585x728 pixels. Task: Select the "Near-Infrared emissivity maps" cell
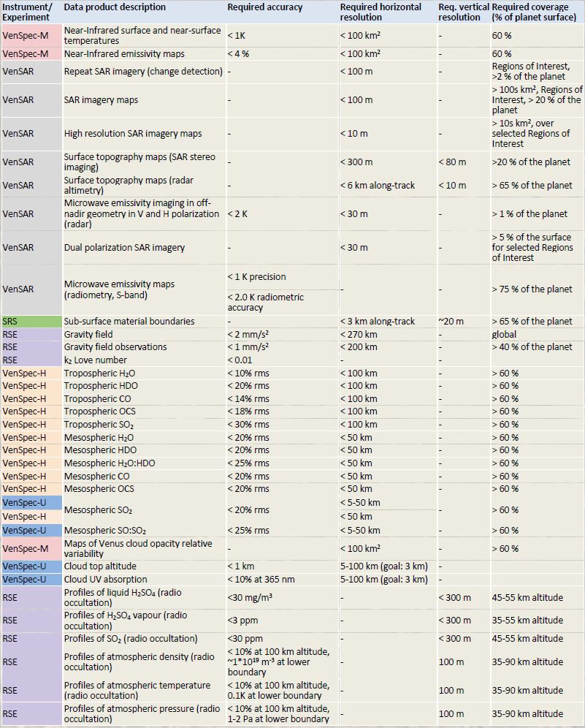point(124,54)
